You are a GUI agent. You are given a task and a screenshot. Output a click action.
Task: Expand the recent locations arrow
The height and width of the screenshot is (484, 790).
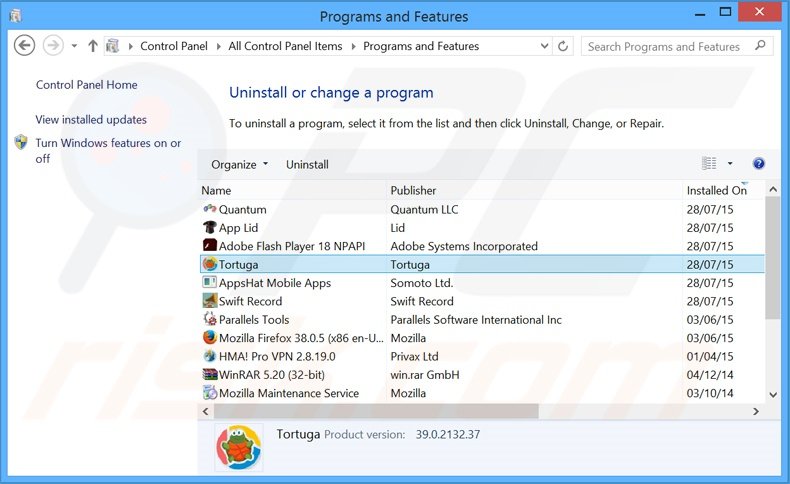tap(74, 46)
